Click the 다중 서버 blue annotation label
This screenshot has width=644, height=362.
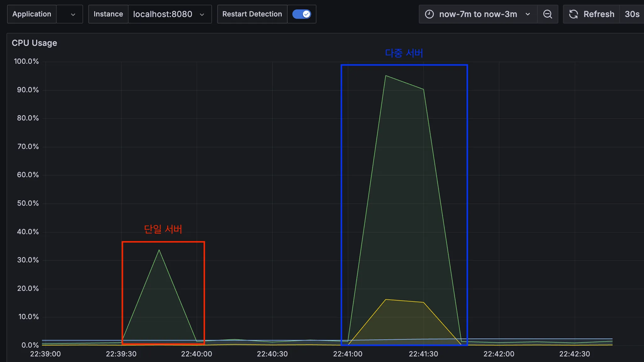tap(404, 53)
